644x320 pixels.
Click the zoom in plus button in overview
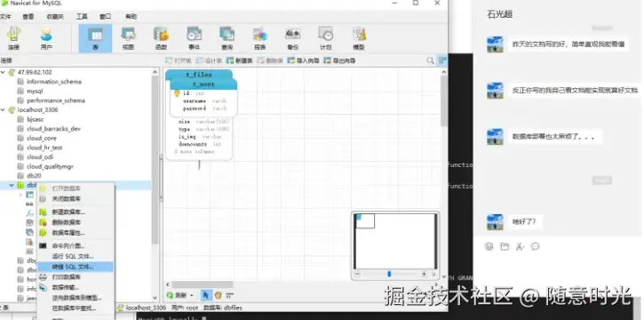[x=424, y=274]
